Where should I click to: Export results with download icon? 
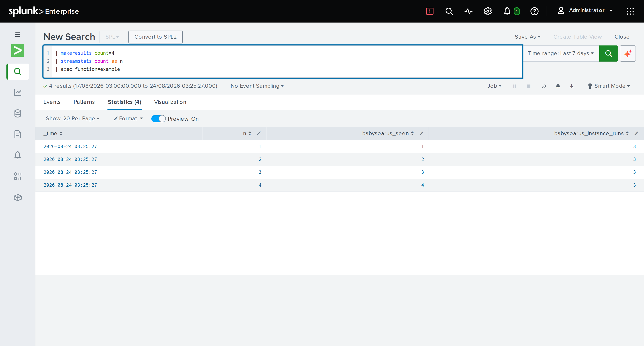[x=572, y=86]
